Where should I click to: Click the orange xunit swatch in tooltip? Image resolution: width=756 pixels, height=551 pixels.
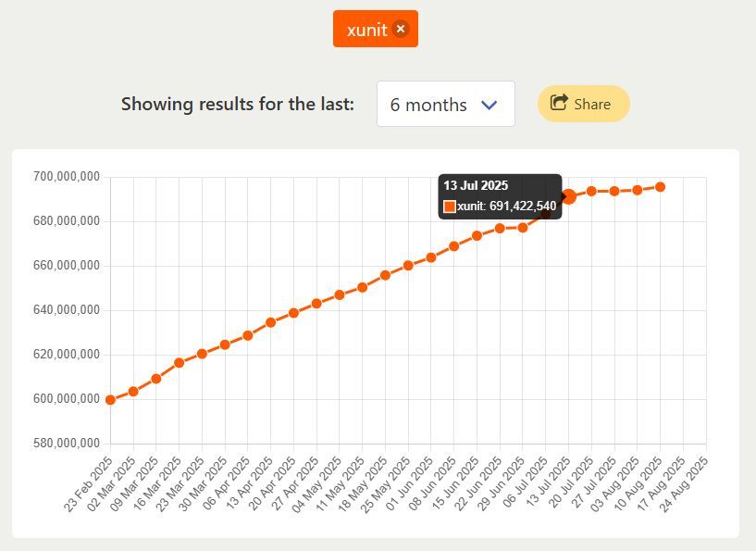coord(450,207)
